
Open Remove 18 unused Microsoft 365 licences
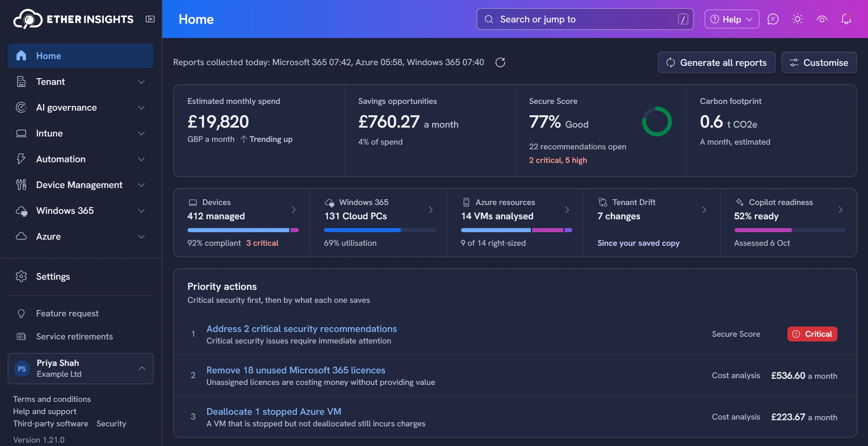click(296, 370)
